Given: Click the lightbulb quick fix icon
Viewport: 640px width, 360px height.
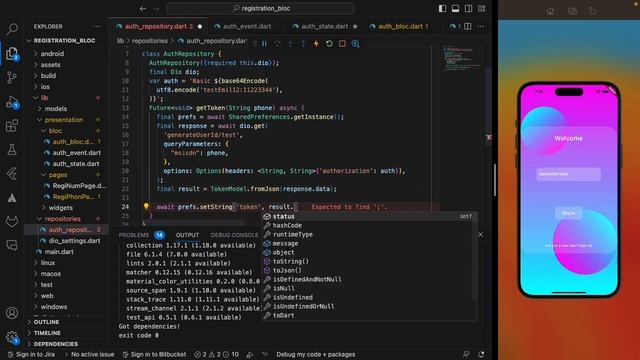Looking at the screenshot, I should coord(146,207).
